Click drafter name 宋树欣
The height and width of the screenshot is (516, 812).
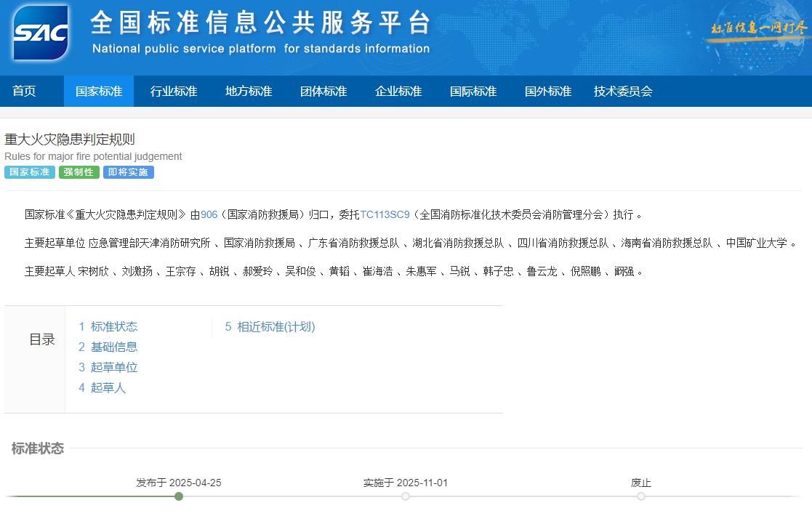[x=94, y=271]
